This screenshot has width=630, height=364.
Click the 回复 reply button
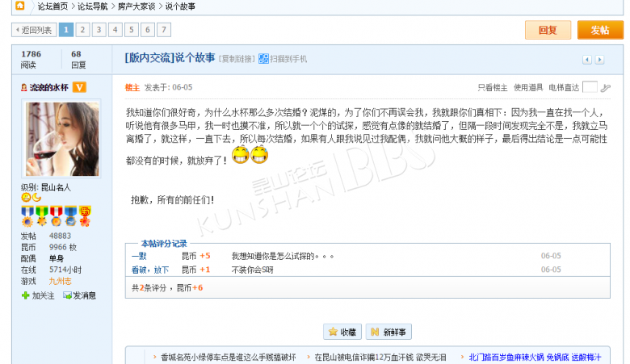point(548,30)
